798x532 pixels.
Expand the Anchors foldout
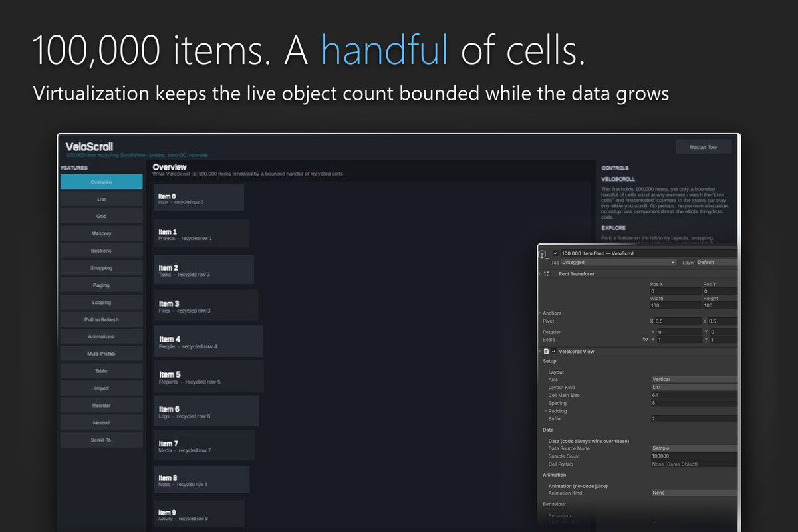pyautogui.click(x=540, y=313)
